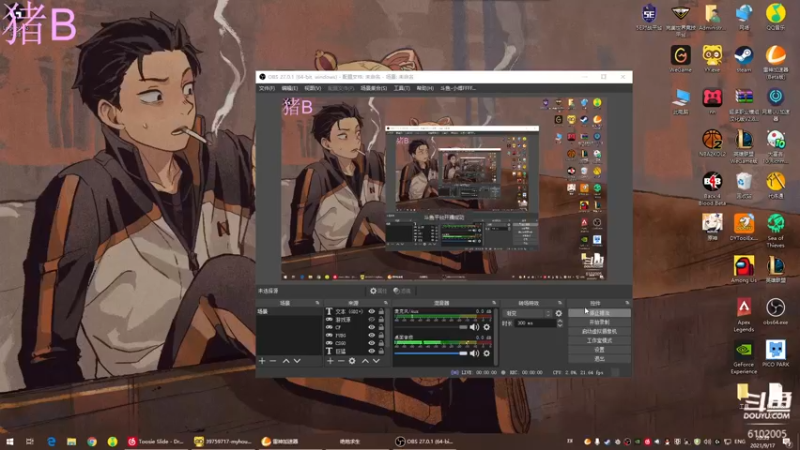Toggle lock on PUBG source

tap(381, 335)
